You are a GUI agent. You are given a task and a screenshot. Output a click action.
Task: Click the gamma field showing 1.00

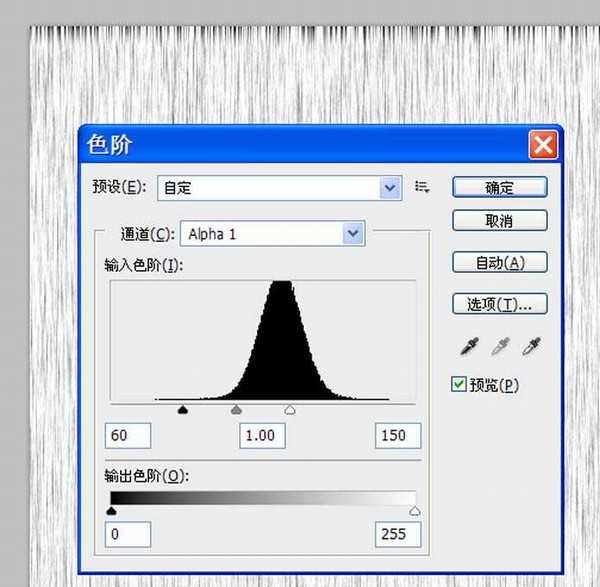pyautogui.click(x=262, y=435)
